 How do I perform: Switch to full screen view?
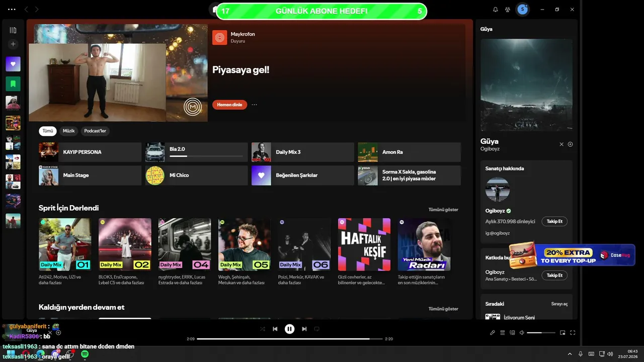click(x=573, y=332)
